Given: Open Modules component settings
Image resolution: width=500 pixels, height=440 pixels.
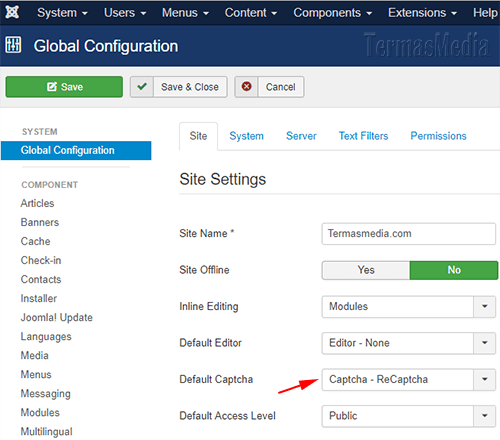Looking at the screenshot, I should 40,412.
